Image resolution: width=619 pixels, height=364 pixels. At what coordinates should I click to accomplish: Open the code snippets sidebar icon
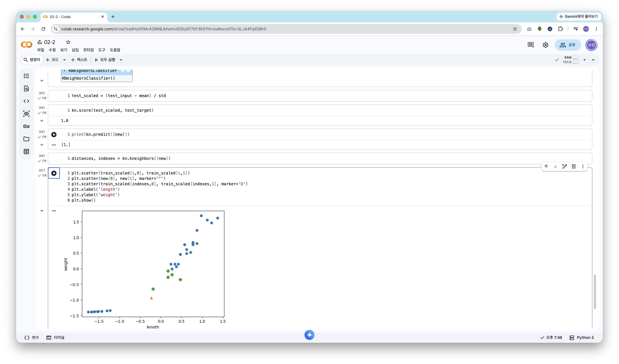coord(26,101)
